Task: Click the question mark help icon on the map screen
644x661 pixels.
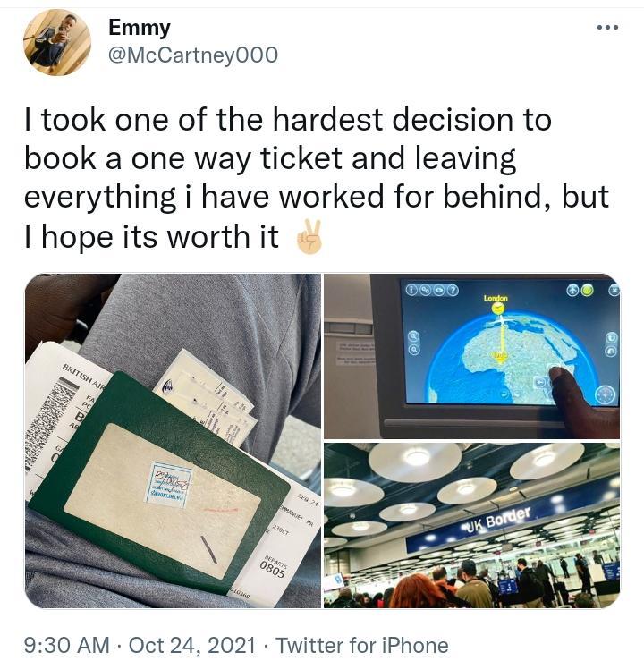Action: pos(453,290)
